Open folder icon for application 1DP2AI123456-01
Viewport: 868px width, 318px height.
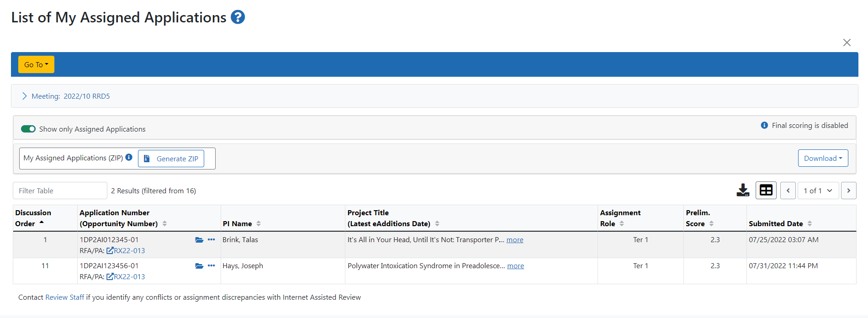coord(199,266)
